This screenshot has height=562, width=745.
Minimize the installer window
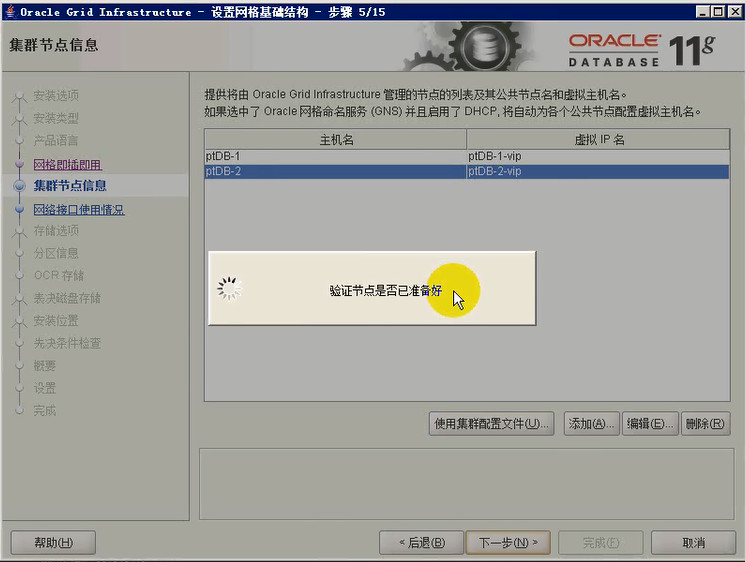click(x=703, y=11)
